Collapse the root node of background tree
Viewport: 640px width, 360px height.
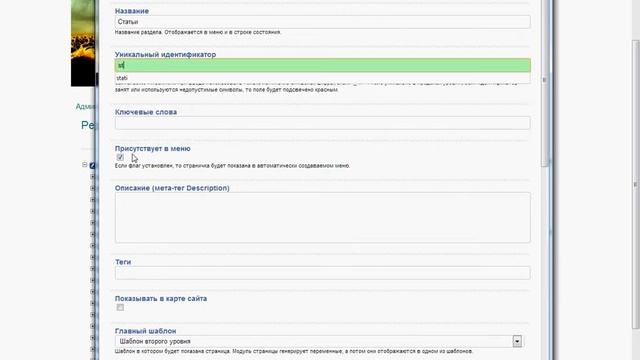pyautogui.click(x=84, y=165)
